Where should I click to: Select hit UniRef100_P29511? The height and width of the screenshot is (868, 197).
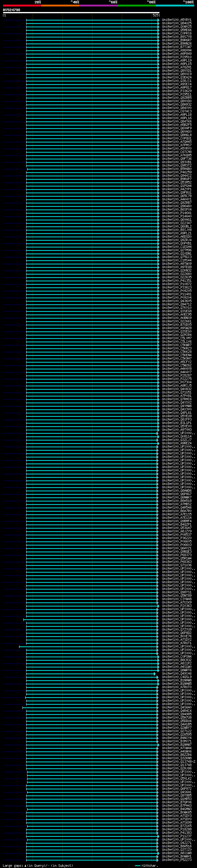176,94
